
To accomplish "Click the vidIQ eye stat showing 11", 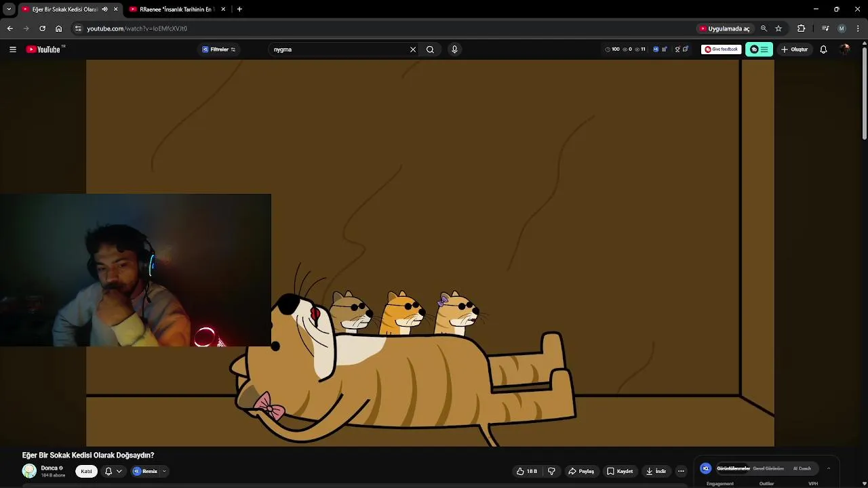I will click(639, 49).
